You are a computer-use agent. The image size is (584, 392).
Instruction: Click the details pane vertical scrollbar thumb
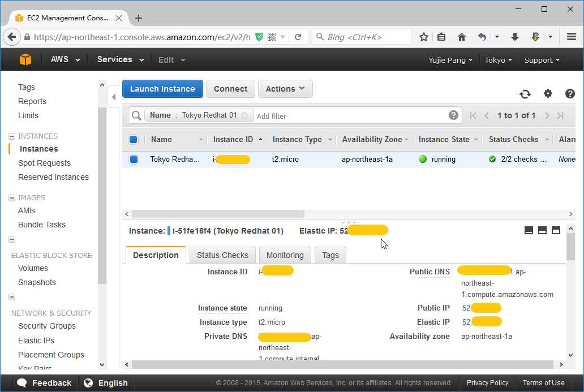[570, 247]
